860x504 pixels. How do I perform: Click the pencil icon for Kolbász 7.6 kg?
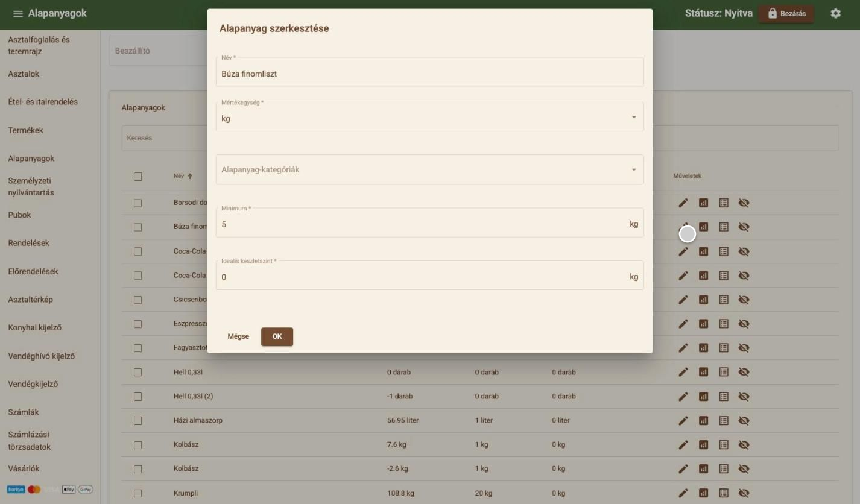coord(683,445)
